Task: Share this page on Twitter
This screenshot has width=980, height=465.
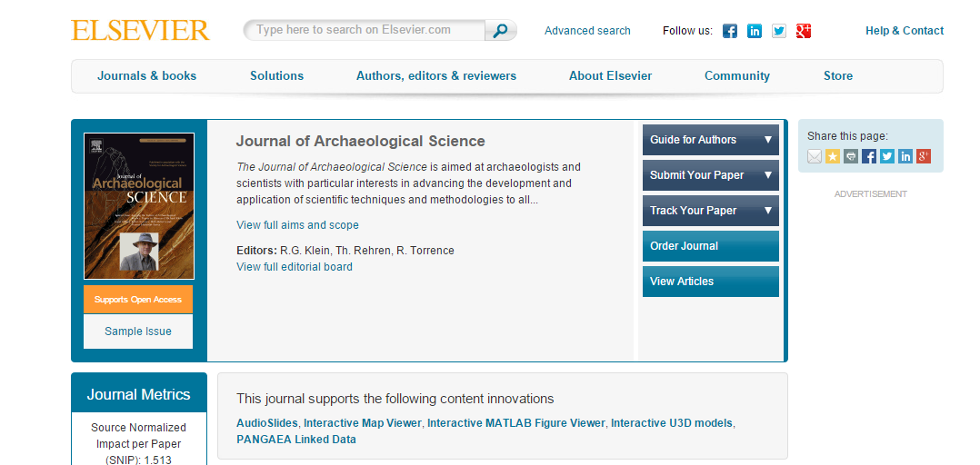Action: (887, 156)
